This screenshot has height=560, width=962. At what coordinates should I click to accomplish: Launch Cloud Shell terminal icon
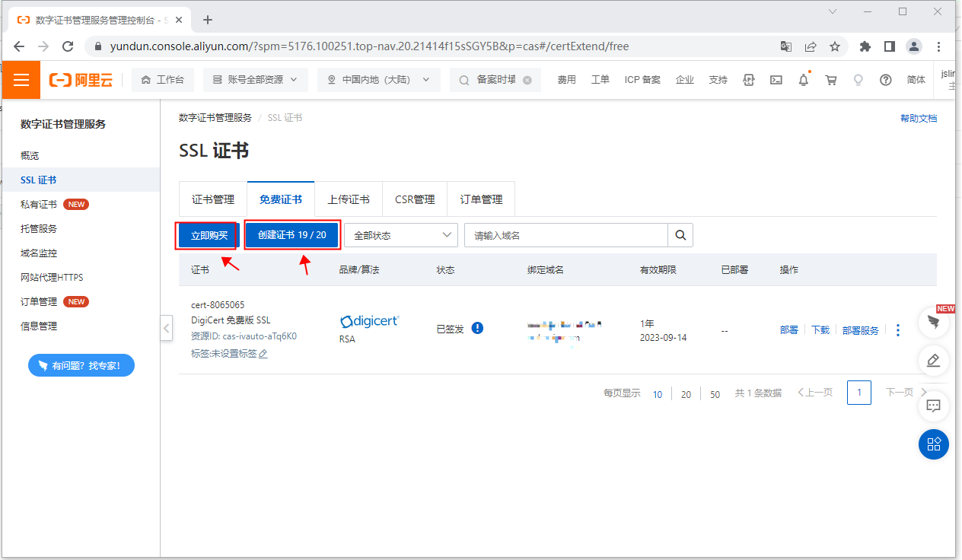click(776, 80)
